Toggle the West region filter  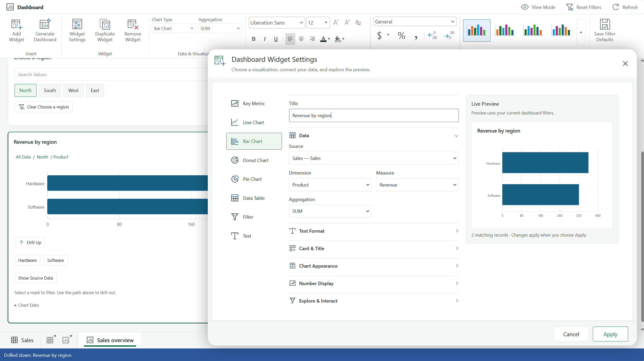(73, 90)
